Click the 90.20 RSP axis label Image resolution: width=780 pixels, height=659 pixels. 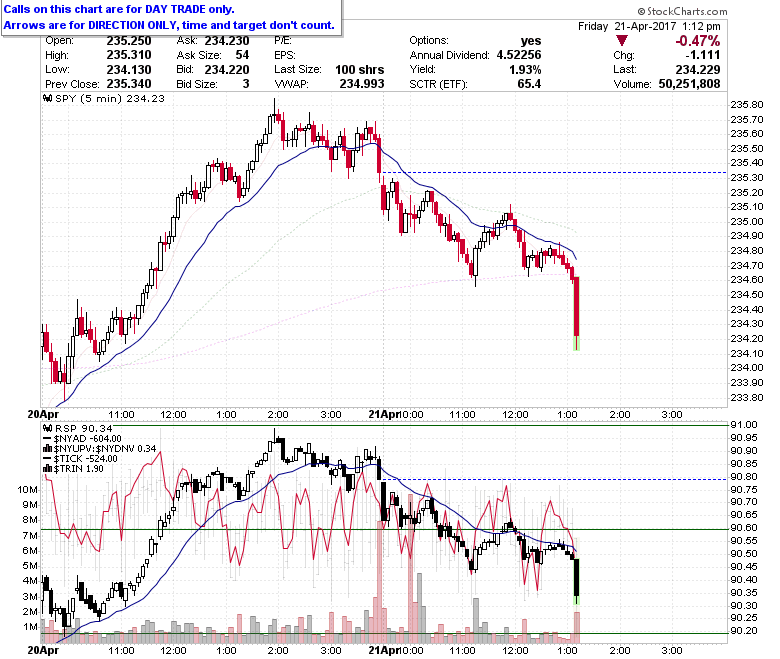[744, 631]
